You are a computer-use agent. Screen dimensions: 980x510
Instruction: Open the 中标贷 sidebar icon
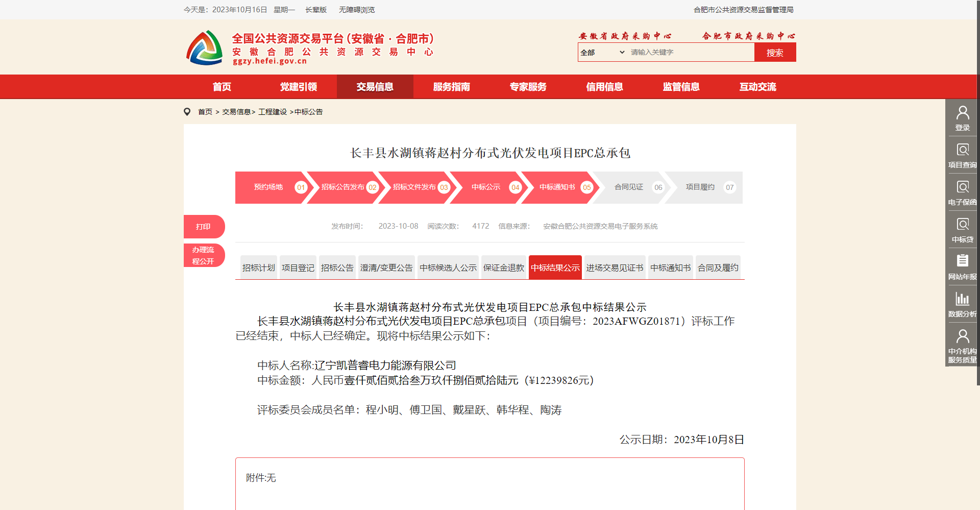tap(962, 225)
